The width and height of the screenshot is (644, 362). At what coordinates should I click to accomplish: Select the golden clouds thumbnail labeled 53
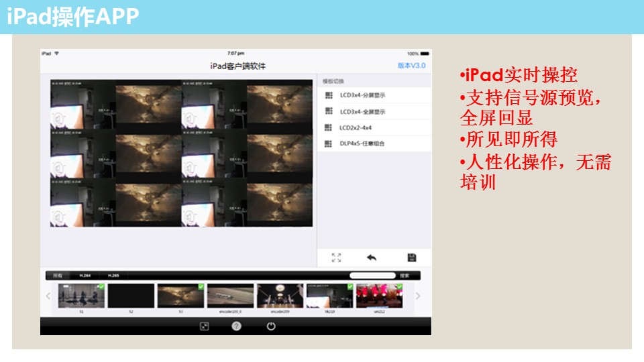(x=180, y=296)
